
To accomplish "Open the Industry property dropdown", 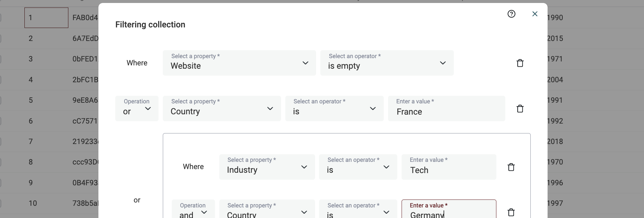I will [267, 167].
